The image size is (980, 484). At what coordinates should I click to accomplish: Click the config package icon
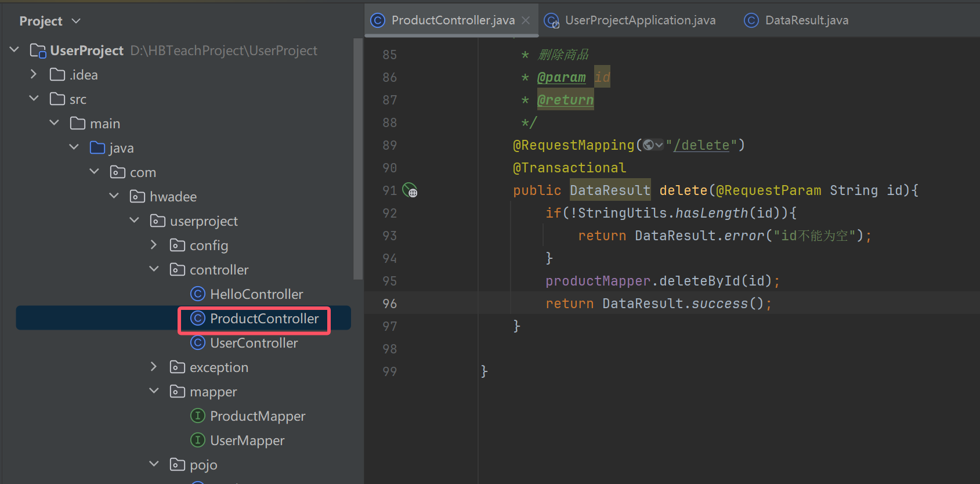click(x=178, y=245)
